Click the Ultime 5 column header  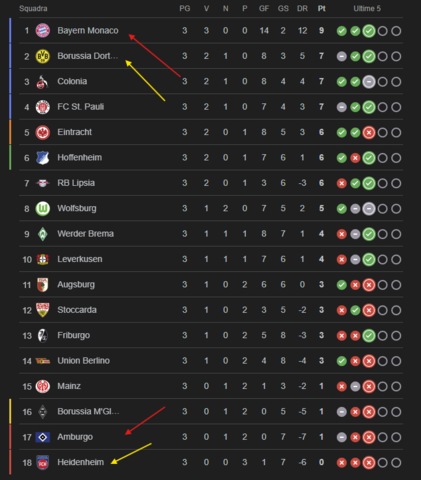tap(367, 9)
